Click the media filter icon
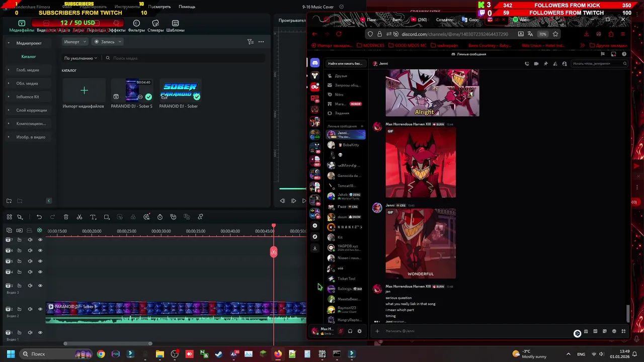 [x=250, y=42]
